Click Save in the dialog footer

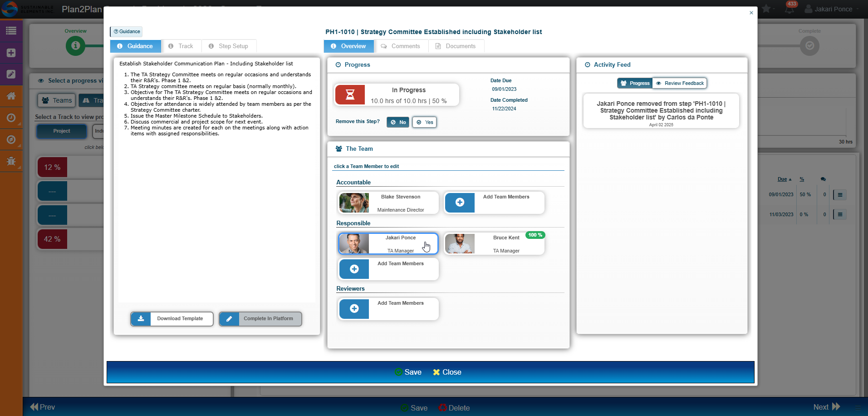coord(408,372)
